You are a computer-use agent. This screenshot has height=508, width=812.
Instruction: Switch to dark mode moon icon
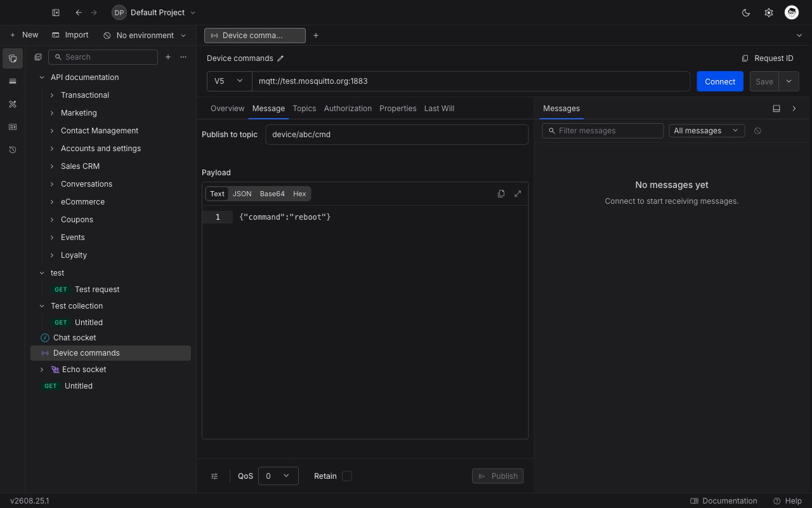point(746,13)
